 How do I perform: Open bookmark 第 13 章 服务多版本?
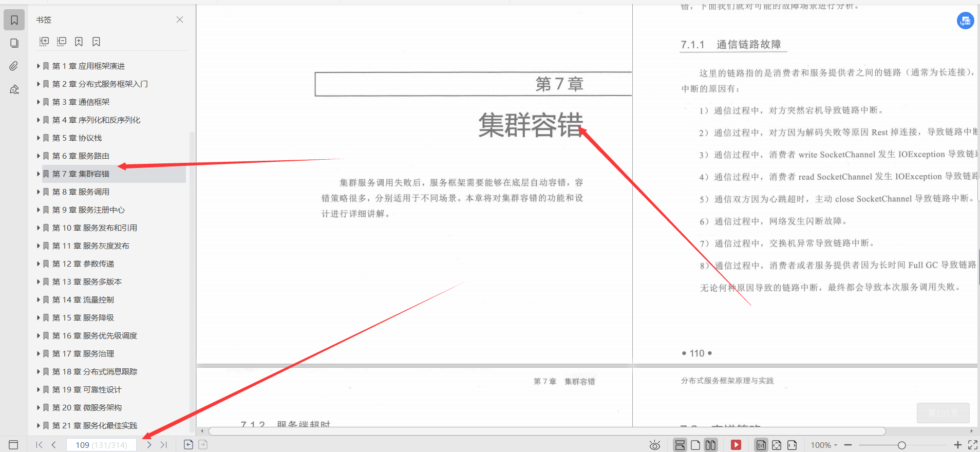pos(87,282)
